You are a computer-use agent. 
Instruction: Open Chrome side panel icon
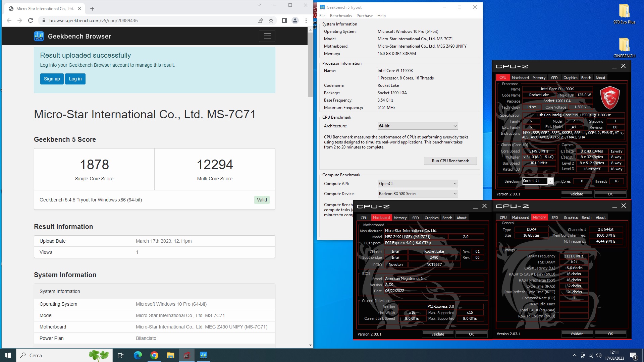[284, 20]
